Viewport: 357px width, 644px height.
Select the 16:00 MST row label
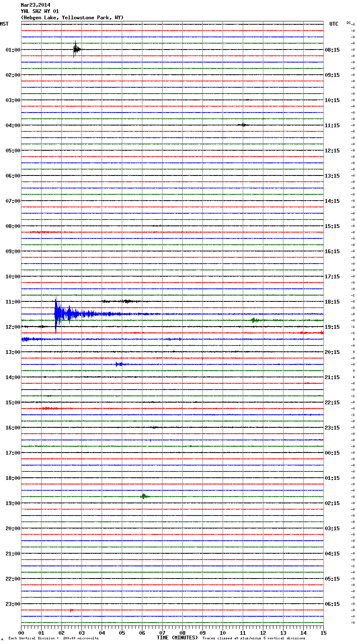13,428
